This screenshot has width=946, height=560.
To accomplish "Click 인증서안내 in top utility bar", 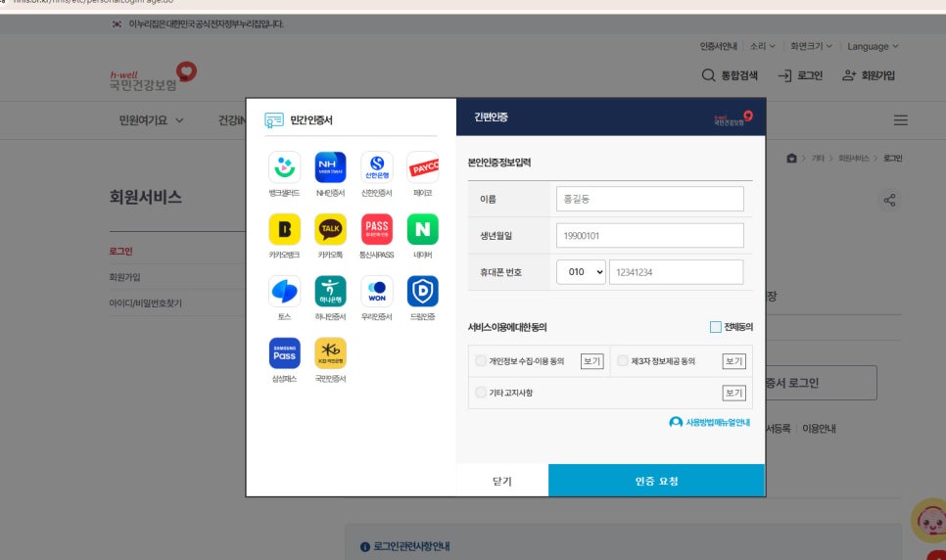I will pos(718,46).
